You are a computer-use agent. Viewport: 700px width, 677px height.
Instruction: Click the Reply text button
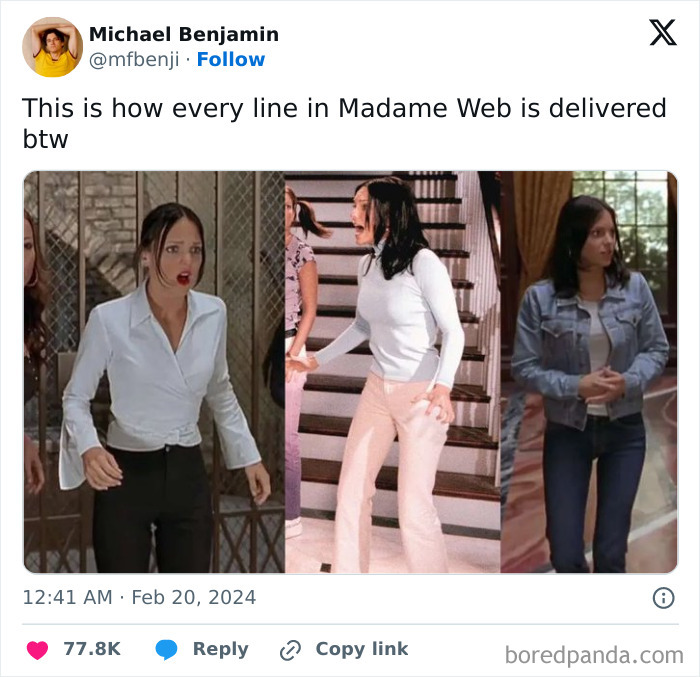click(221, 649)
